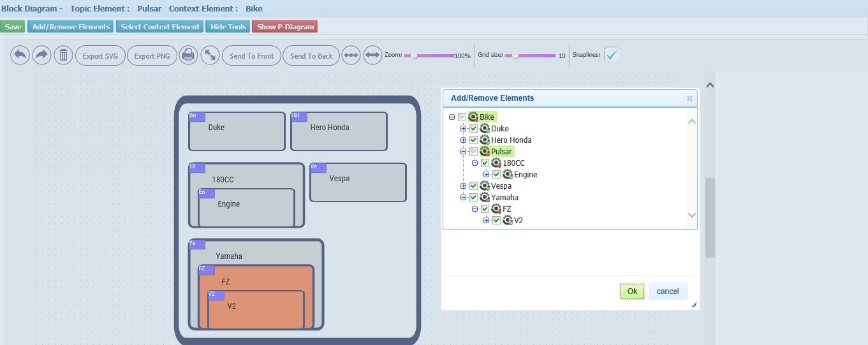Screen dimensions: 868x345
Task: Collapse the Pulsar tree node
Action: click(x=463, y=152)
